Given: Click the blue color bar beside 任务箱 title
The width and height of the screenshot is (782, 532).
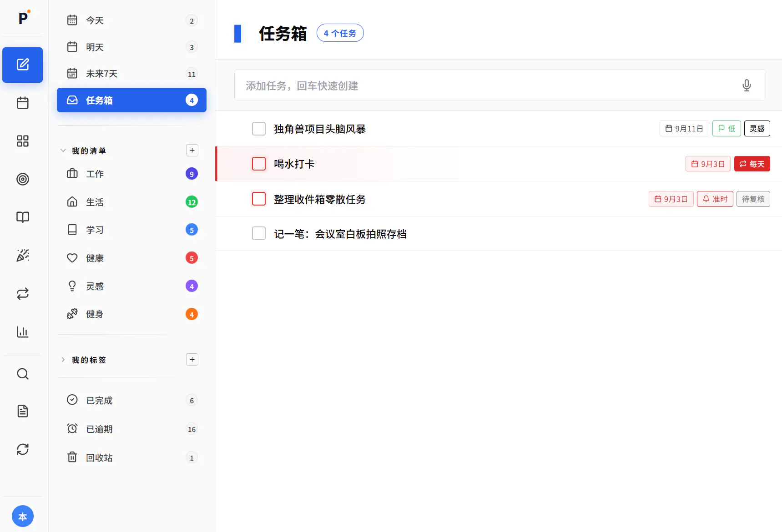Looking at the screenshot, I should coord(237,34).
